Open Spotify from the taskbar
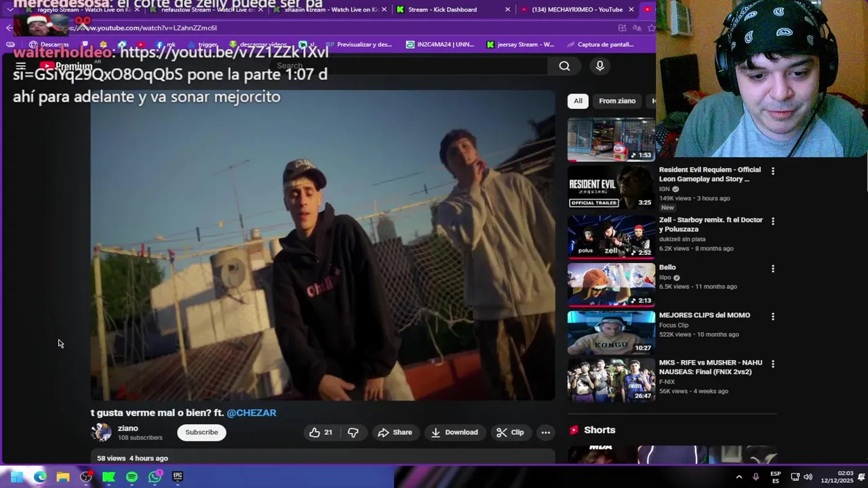 [132, 477]
